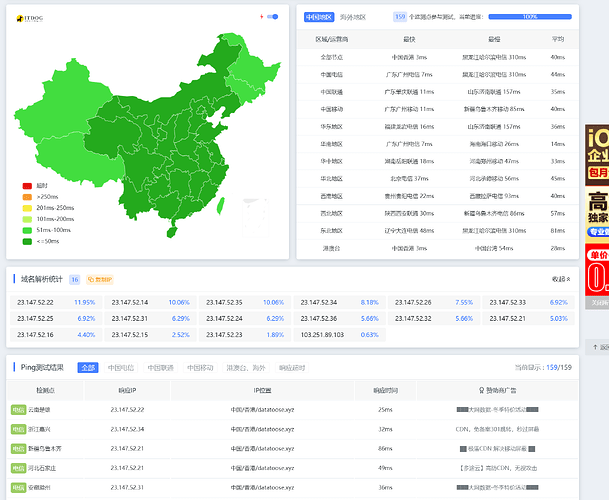Click the 检测点 column header

tap(45, 390)
